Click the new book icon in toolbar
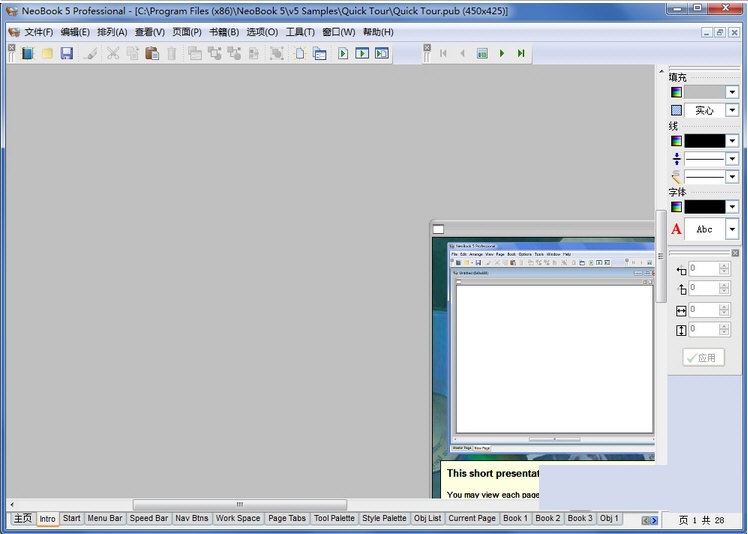 [28, 53]
